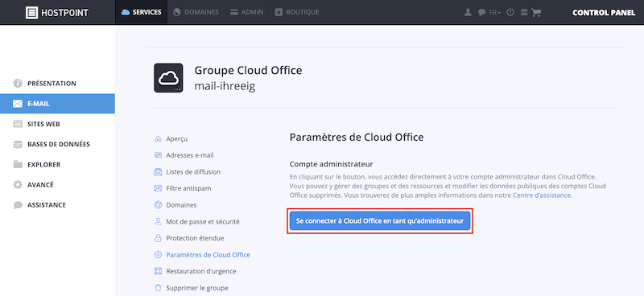Click the gear icon beside Avancé

[x=18, y=185]
